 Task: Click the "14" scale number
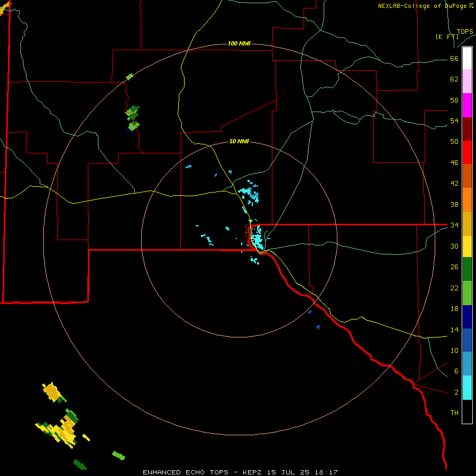454,329
